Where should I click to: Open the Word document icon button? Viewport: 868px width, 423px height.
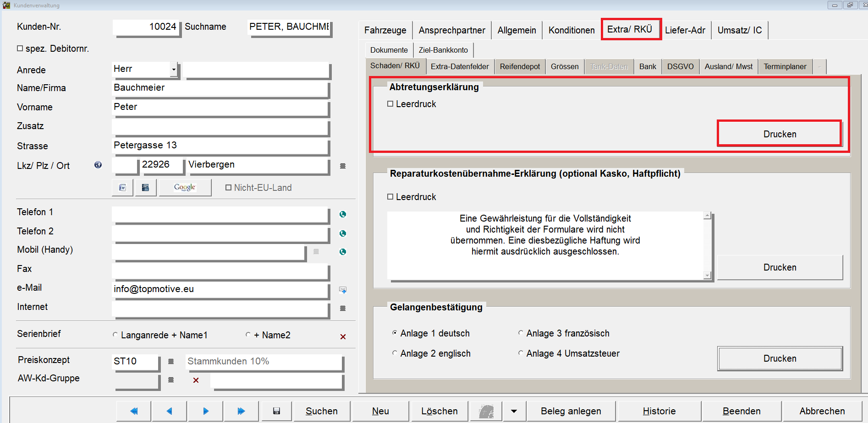click(122, 187)
